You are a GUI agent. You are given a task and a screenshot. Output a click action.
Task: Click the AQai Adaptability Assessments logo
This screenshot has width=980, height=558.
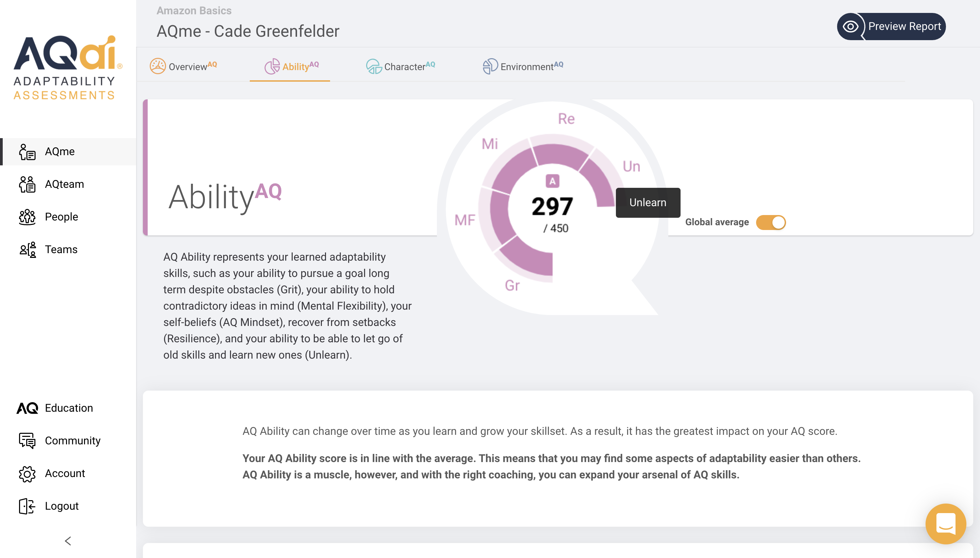point(66,67)
